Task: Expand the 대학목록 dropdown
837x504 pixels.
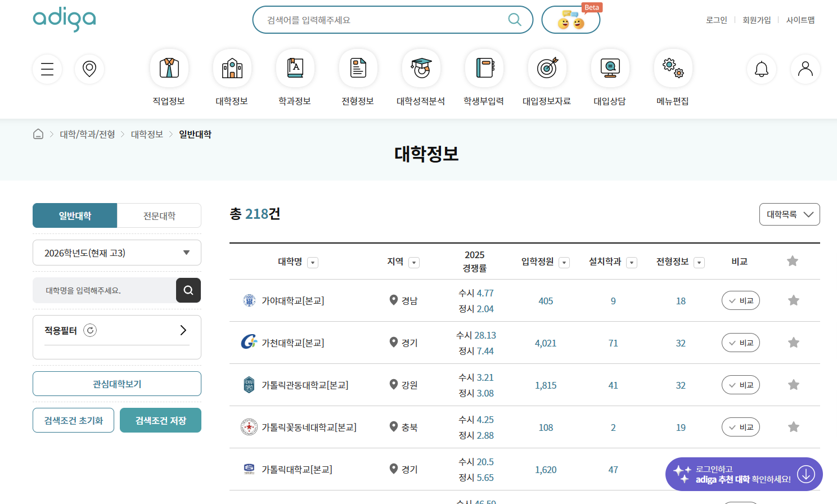Action: pyautogui.click(x=789, y=214)
